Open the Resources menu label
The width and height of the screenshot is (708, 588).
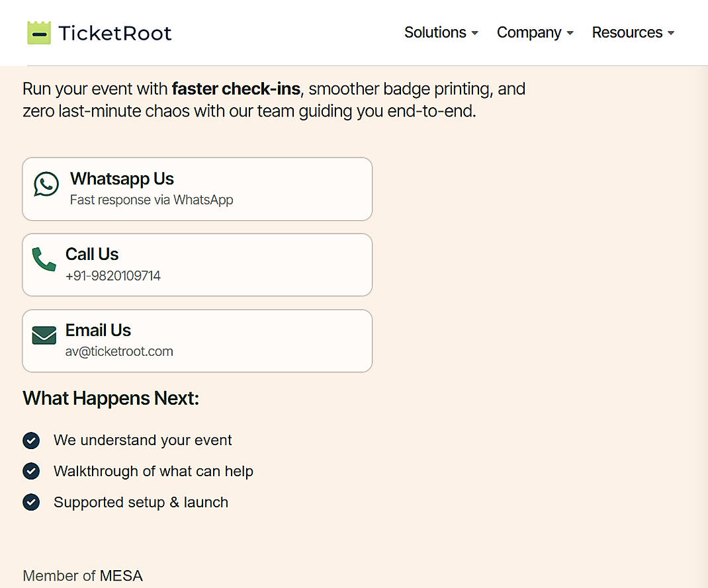tap(627, 32)
